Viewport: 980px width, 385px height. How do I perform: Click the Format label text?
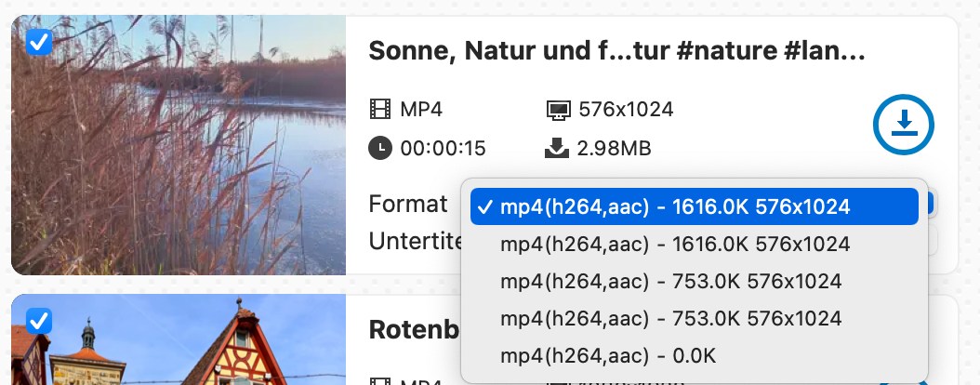(x=408, y=204)
